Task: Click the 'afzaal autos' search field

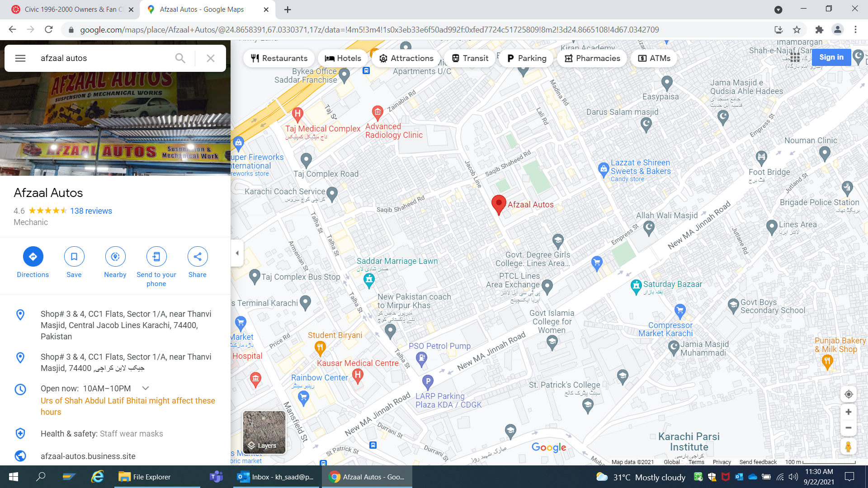Action: coord(104,58)
